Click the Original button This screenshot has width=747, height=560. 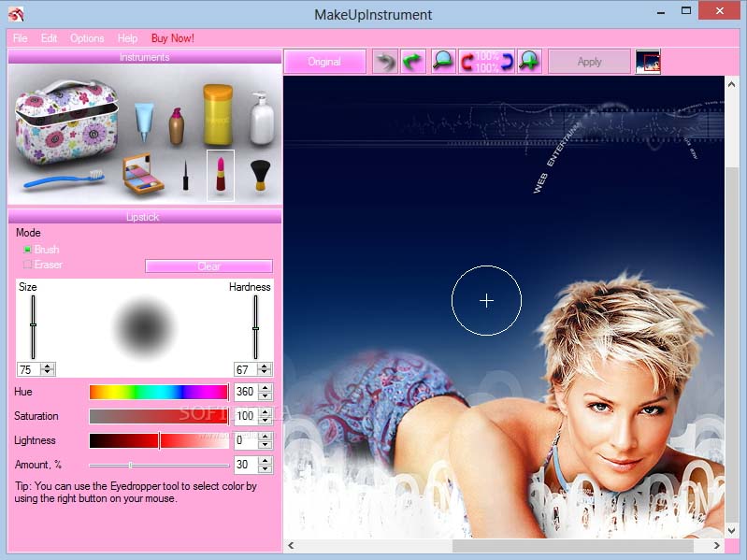point(324,62)
